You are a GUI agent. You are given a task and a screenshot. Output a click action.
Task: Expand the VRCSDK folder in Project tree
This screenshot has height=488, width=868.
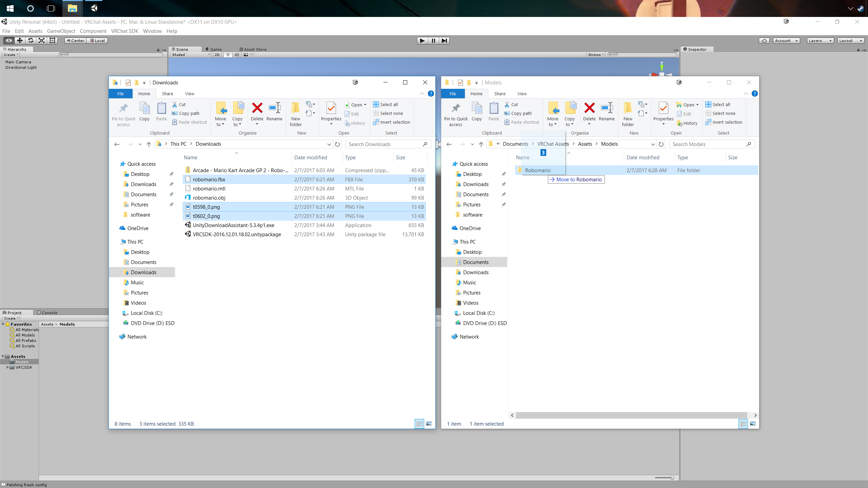[x=7, y=367]
